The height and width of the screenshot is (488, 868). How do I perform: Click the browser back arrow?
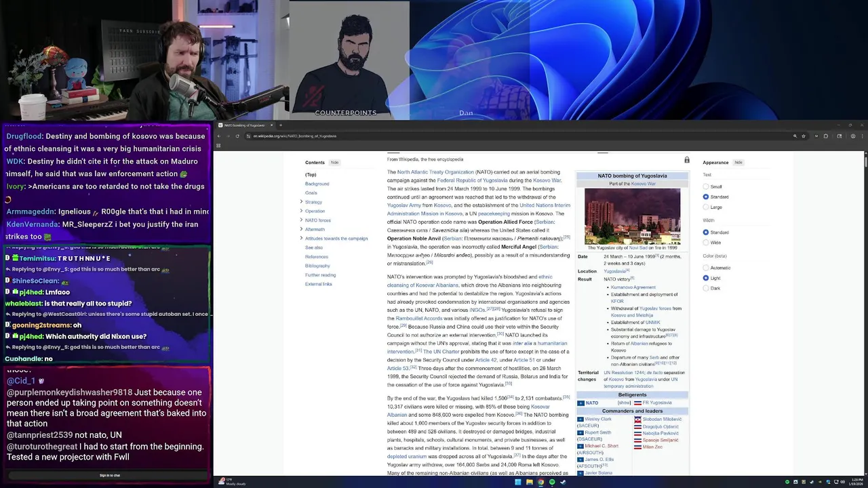click(x=219, y=136)
